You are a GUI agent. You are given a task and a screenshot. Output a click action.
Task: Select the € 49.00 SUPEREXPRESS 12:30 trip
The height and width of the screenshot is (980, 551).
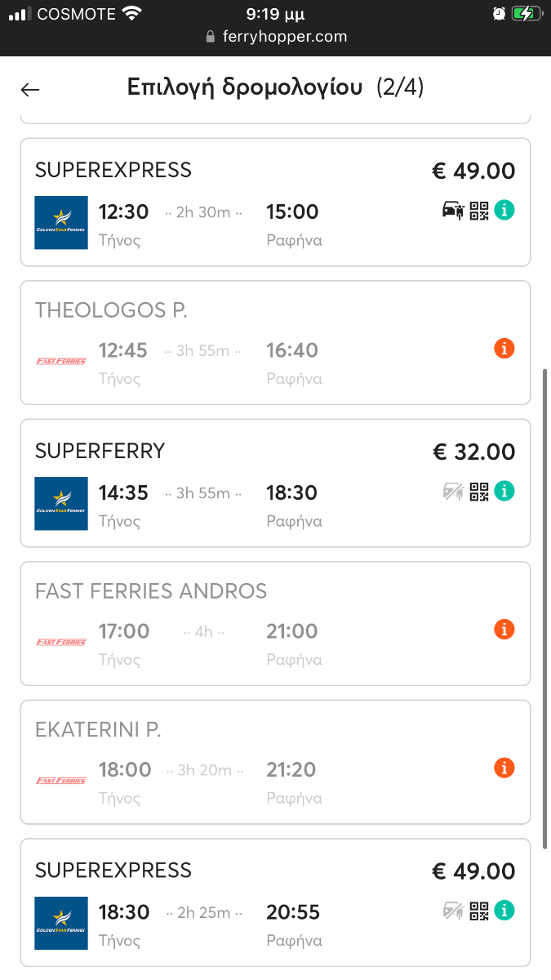275,202
